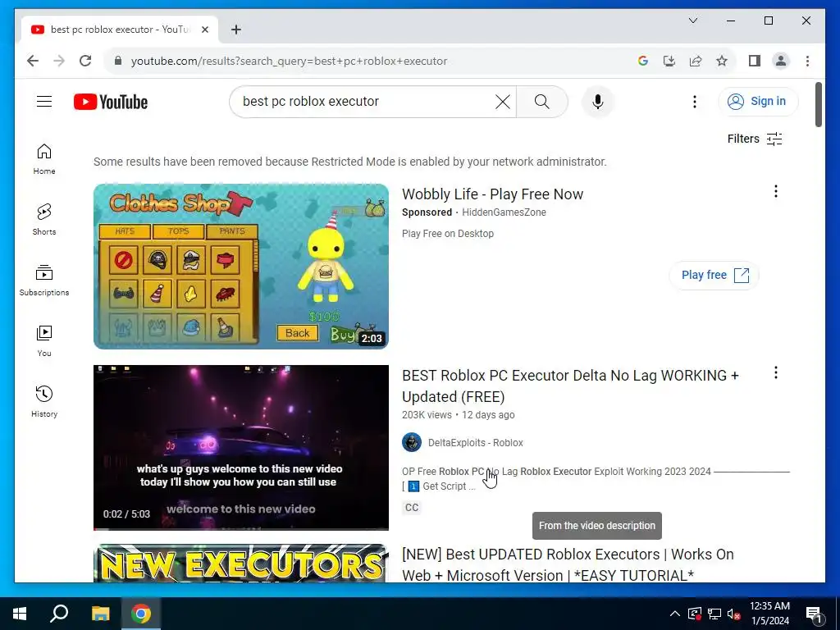Click the address bar URL
This screenshot has height=630, width=840.
(x=290, y=61)
